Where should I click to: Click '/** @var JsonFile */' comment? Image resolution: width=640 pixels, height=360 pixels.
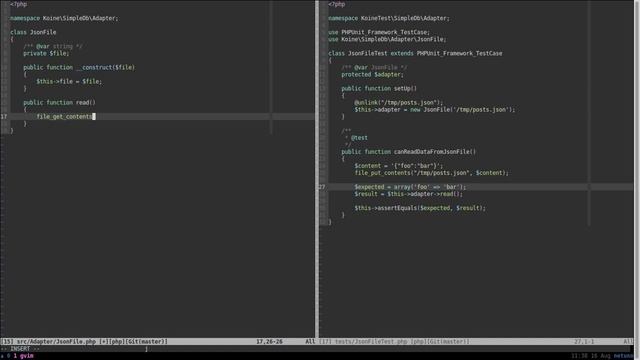[374, 67]
